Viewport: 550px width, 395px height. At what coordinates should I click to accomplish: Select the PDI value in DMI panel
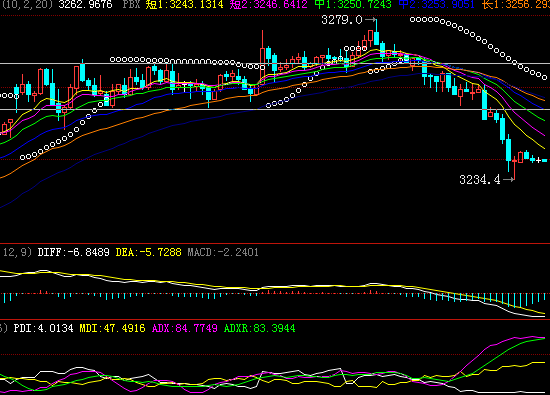point(43,328)
